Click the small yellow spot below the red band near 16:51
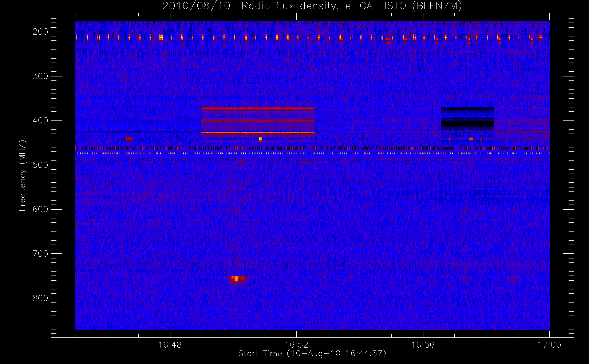This screenshot has height=364, width=589. coord(260,139)
